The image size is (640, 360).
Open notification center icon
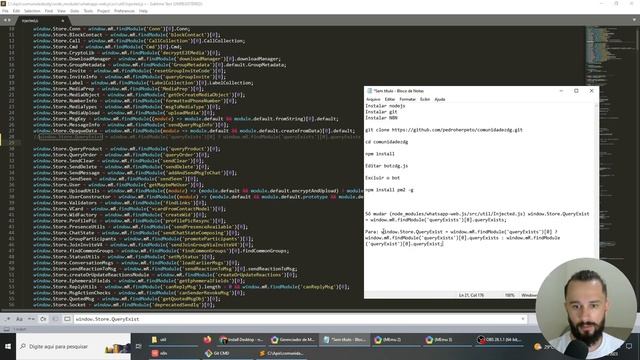[629, 346]
